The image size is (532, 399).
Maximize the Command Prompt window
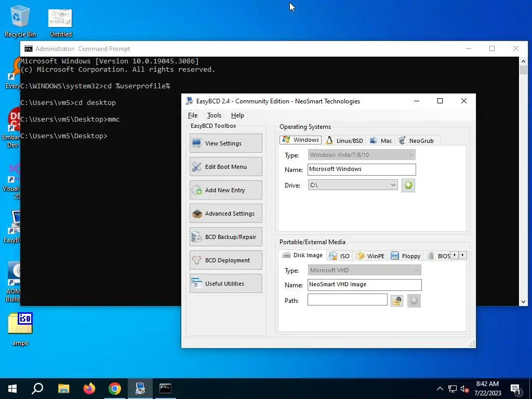coord(492,48)
